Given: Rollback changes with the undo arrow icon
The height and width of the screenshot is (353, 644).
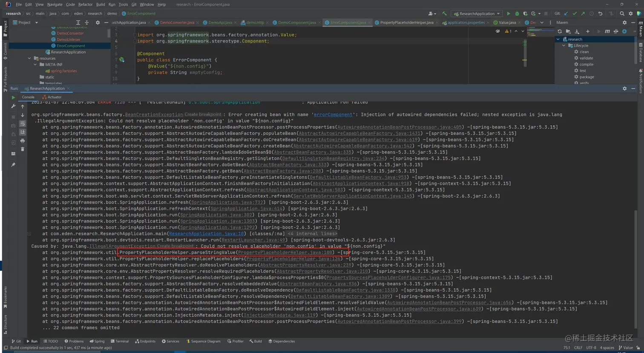Looking at the screenshot, I should [x=600, y=14].
